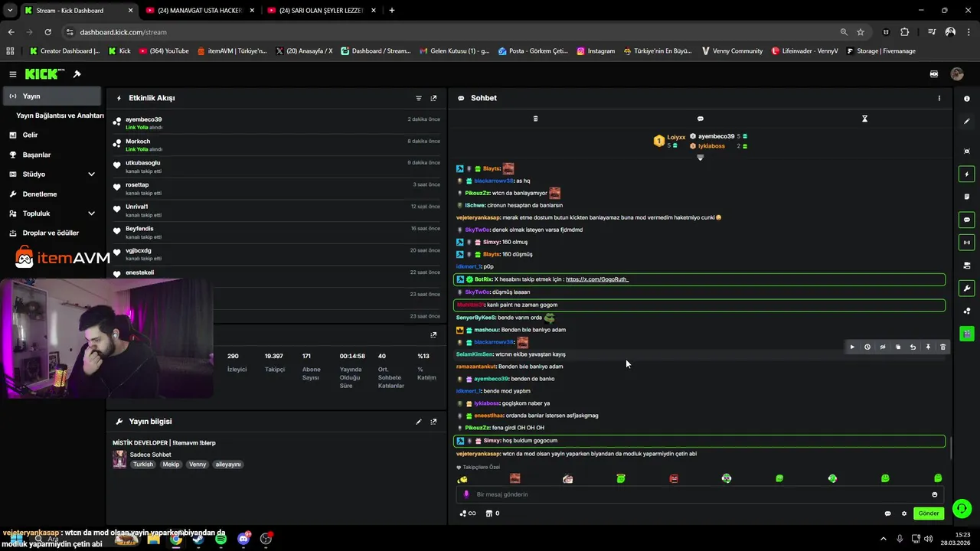
Task: Open the profile avatar in Kick header
Action: (957, 74)
